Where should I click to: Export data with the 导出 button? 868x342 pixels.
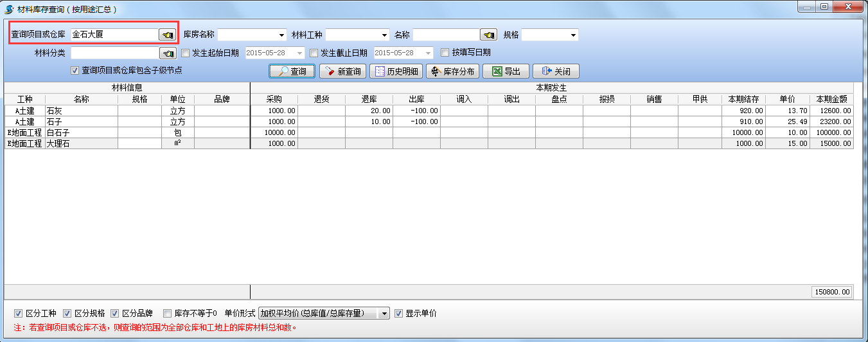point(506,71)
